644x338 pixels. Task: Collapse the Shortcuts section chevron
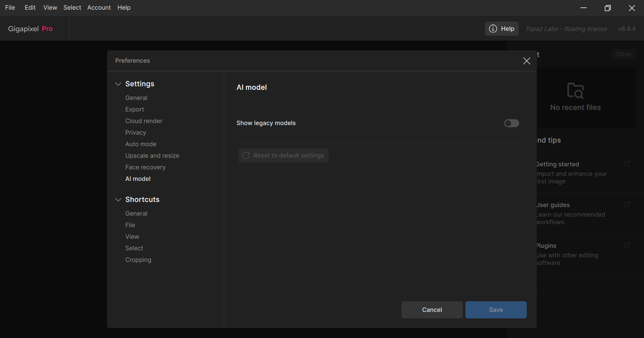point(118,200)
